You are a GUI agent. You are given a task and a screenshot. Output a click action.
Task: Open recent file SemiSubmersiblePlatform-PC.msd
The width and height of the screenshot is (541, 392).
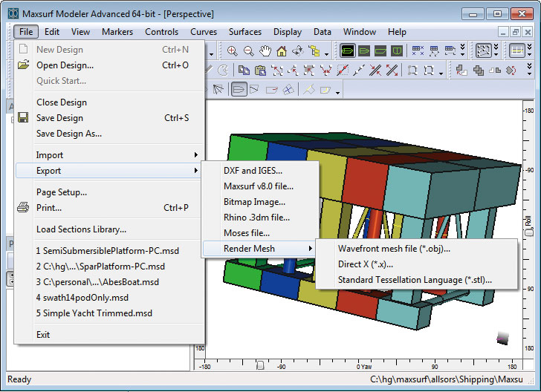111,251
